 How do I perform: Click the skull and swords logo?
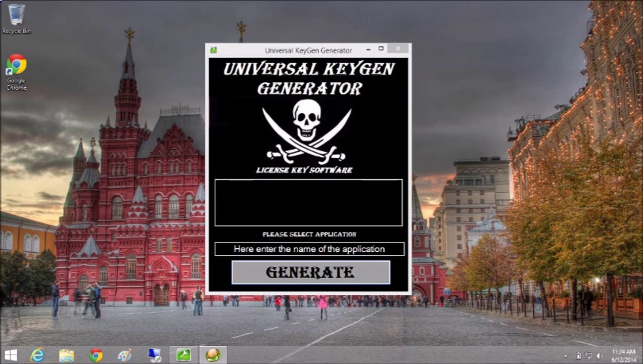click(307, 130)
